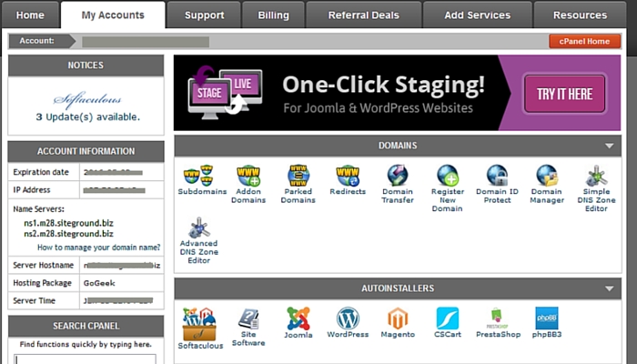Launch the PrestaShop installer

coord(498,323)
